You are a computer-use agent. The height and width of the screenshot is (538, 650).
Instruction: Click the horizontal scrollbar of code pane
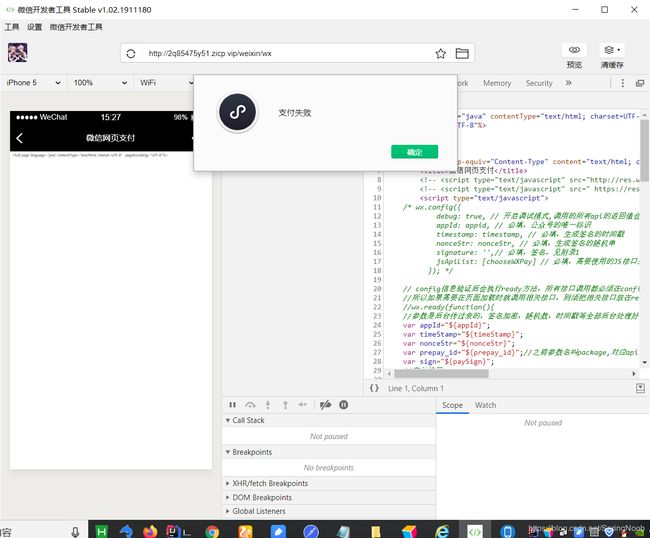pos(441,373)
